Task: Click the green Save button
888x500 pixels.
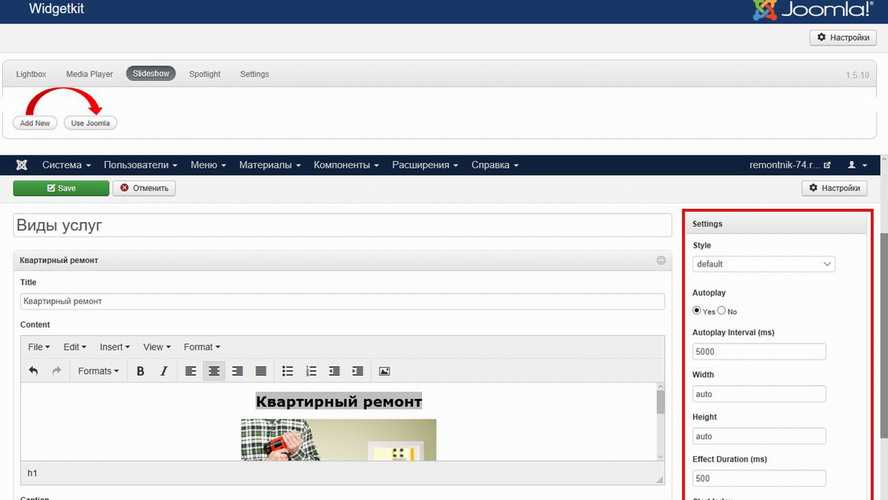Action: coord(61,188)
